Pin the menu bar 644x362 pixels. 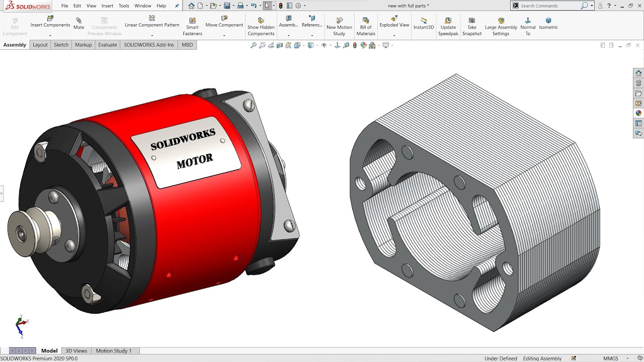[x=177, y=6]
